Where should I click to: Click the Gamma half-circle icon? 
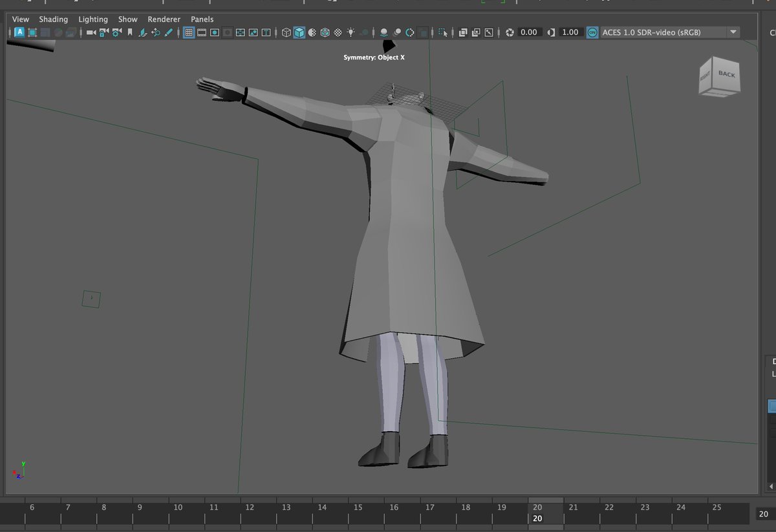[x=552, y=32]
